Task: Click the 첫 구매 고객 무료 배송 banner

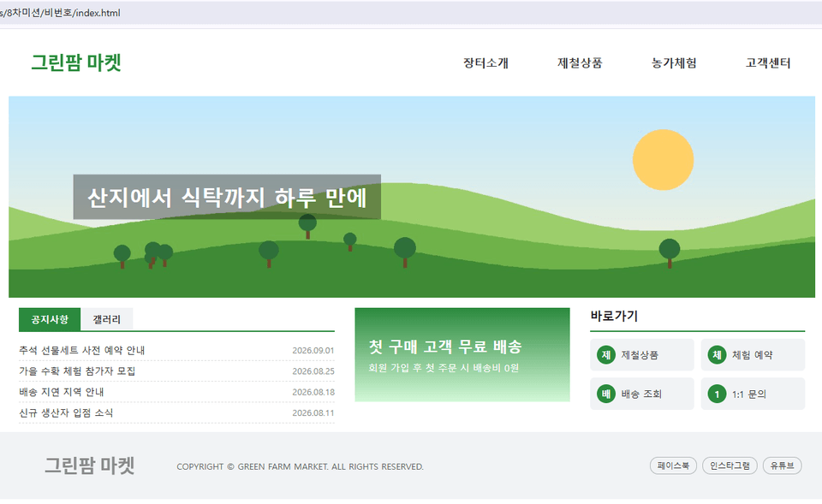Action: [x=462, y=355]
